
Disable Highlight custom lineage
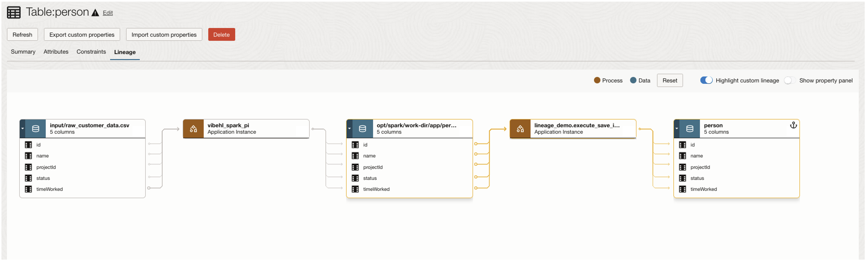[707, 80]
